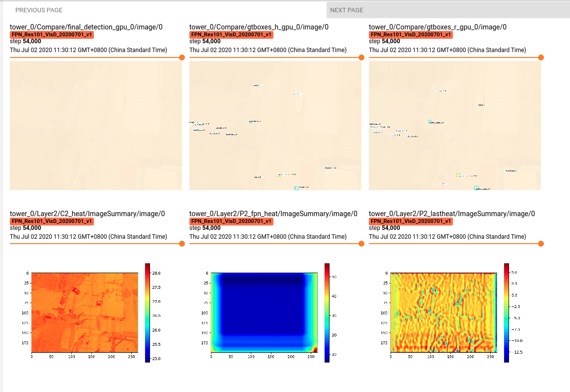Click the tower_0/Layer2/P2_fpn_heat title
Viewport: 570px width, 392px height.
click(x=273, y=213)
